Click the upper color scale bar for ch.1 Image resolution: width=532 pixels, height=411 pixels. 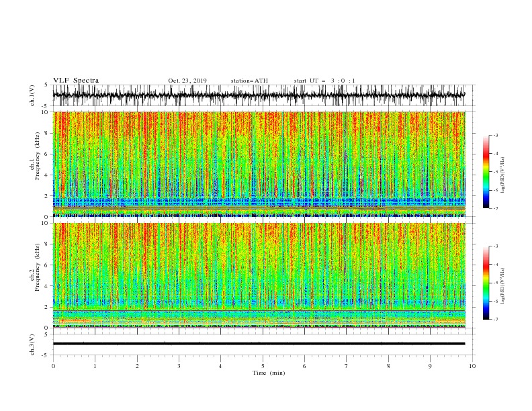[x=486, y=172]
